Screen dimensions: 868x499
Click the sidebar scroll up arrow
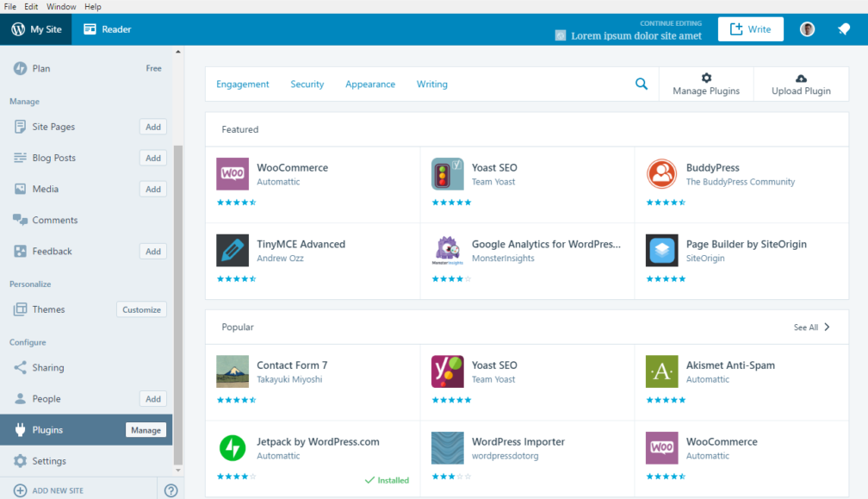[x=178, y=52]
